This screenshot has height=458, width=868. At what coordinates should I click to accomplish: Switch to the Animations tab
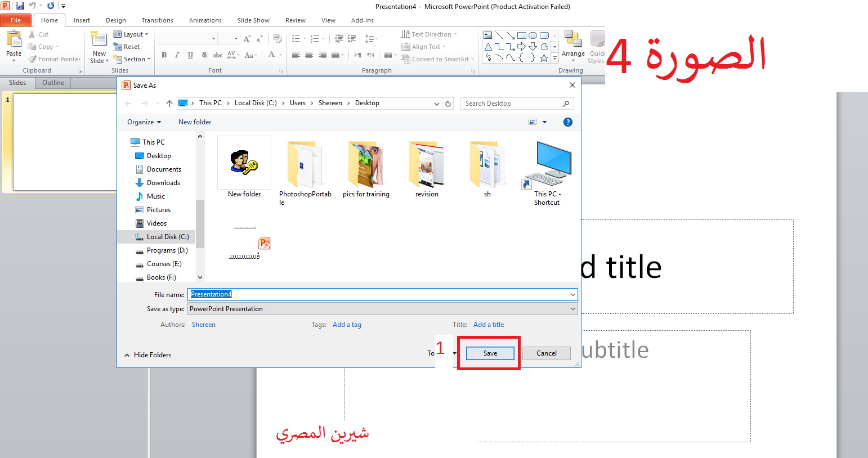pos(205,20)
